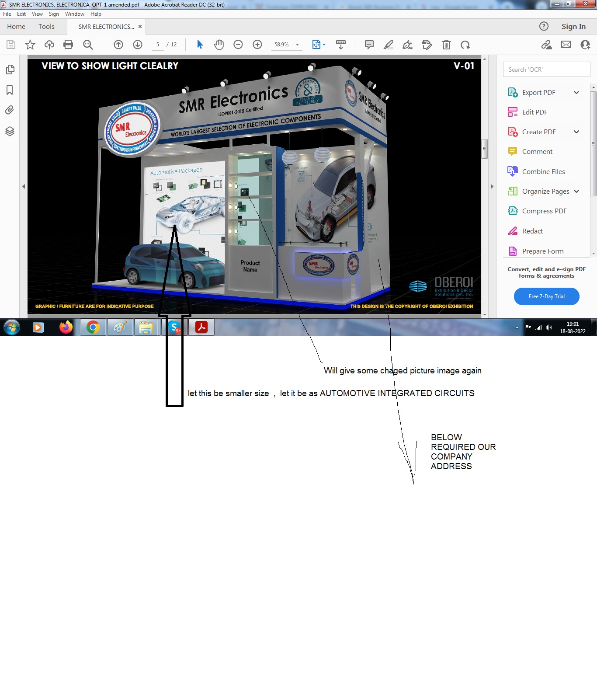Switch to the Tools tab
The width and height of the screenshot is (597, 700).
(46, 26)
